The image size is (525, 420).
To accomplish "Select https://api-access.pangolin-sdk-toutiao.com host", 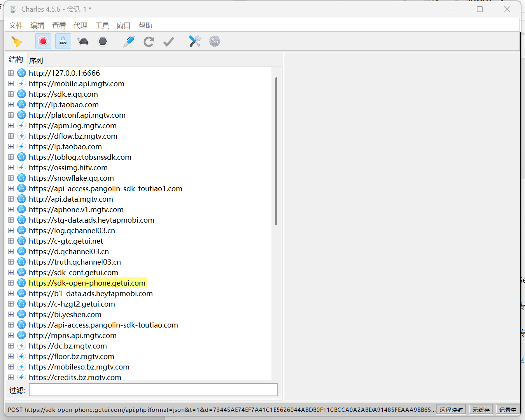I will pyautogui.click(x=103, y=325).
